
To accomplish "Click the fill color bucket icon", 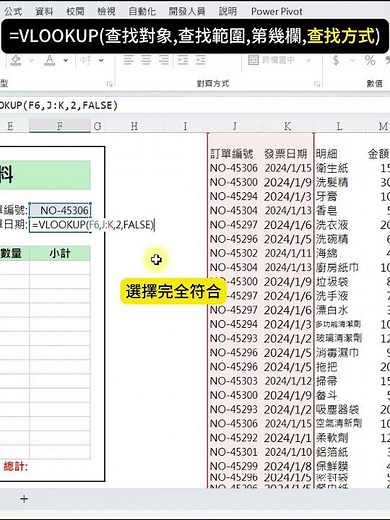I will (x=16, y=60).
